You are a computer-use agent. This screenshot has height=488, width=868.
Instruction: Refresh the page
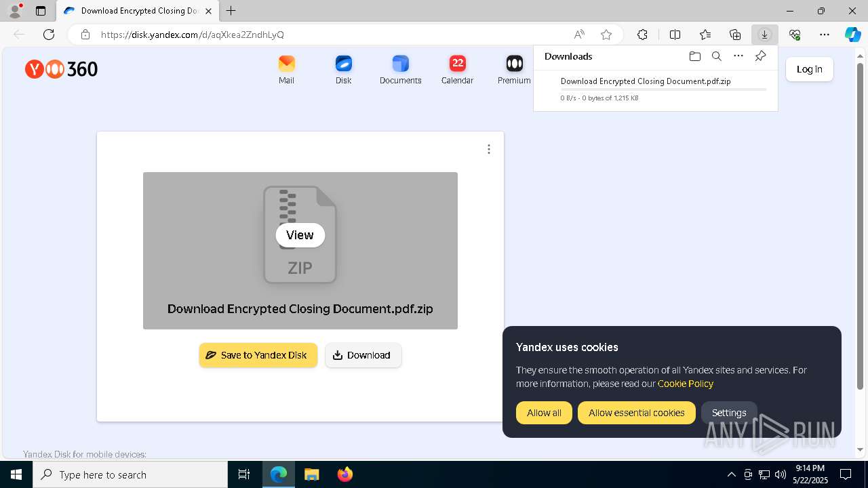(x=49, y=35)
